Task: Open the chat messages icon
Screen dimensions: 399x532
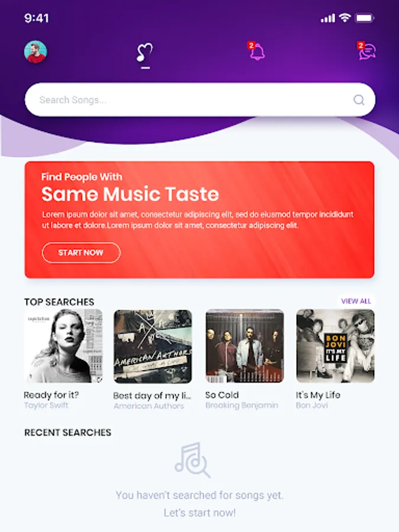Action: [366, 51]
